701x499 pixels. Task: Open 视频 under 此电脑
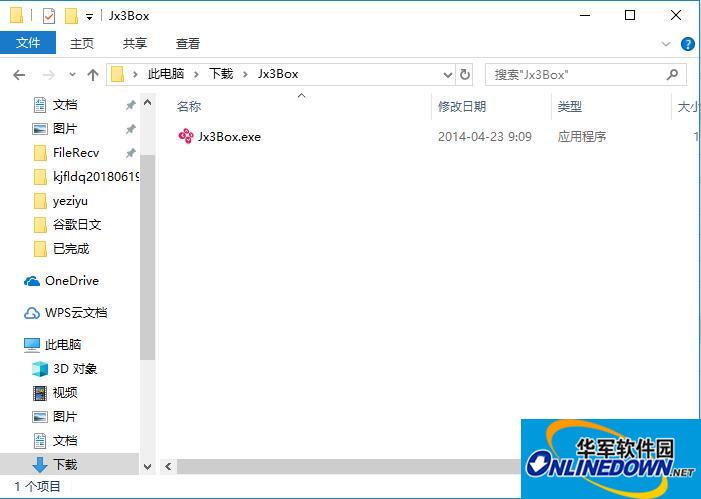tap(65, 393)
